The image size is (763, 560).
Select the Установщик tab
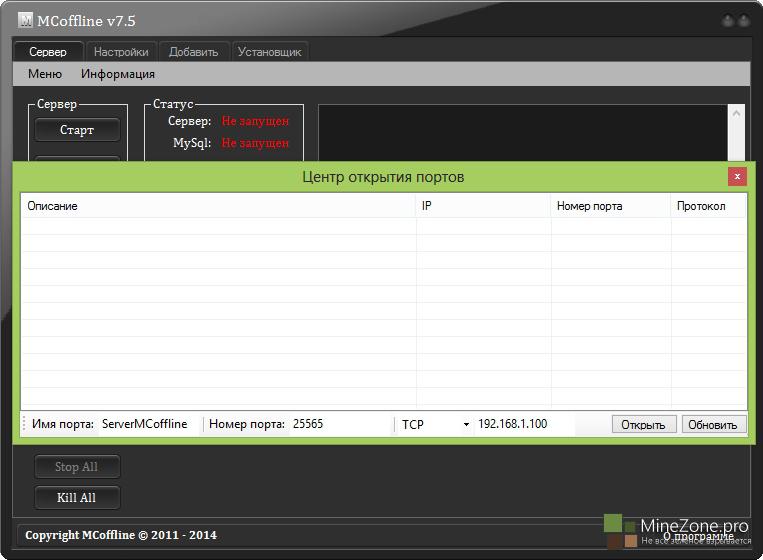pos(269,52)
